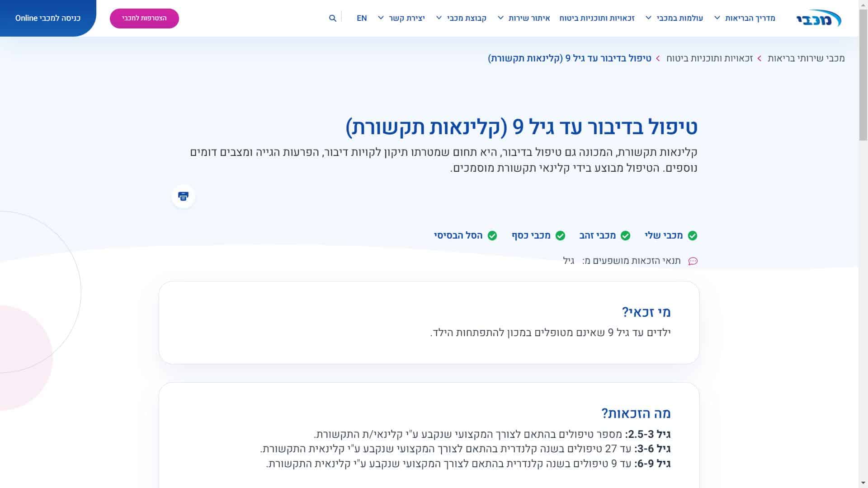Open the מדריך הבריאות menu
868x488 pixels.
pos(750,18)
